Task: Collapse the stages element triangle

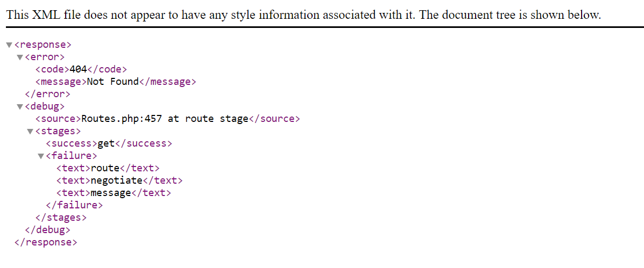Action: click(x=30, y=132)
